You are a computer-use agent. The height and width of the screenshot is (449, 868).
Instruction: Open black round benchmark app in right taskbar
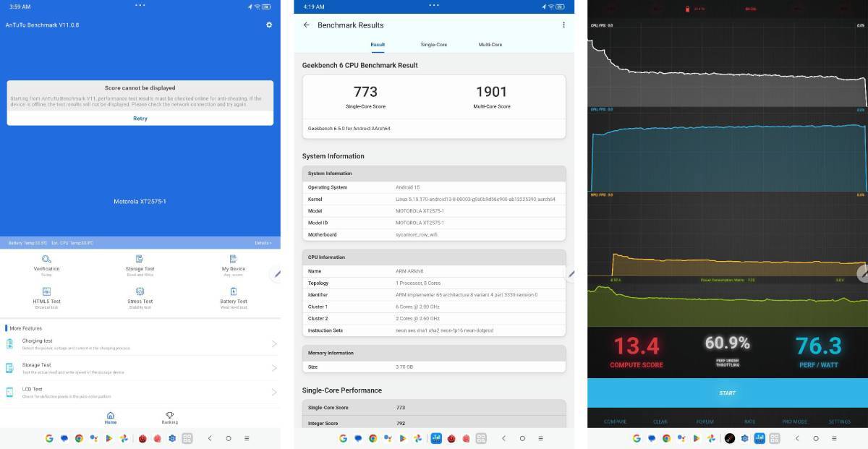tap(730, 438)
